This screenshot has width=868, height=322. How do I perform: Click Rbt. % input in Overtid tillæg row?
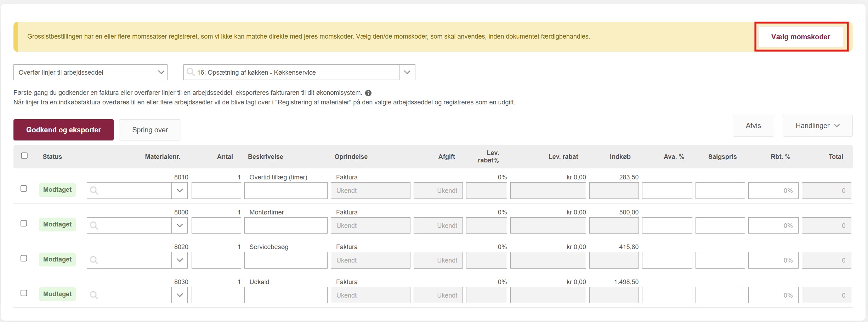[773, 190]
